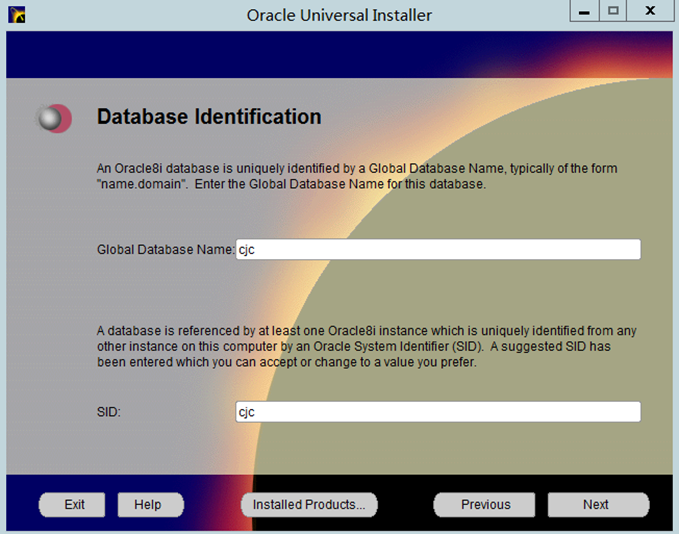679x534 pixels.
Task: Open Help for this installer page
Action: tap(147, 505)
